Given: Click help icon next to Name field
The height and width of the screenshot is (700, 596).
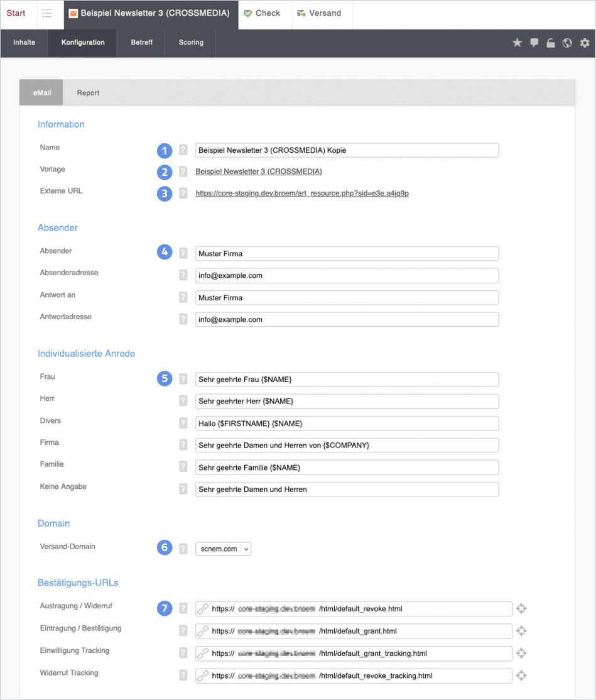Looking at the screenshot, I should pos(183,150).
